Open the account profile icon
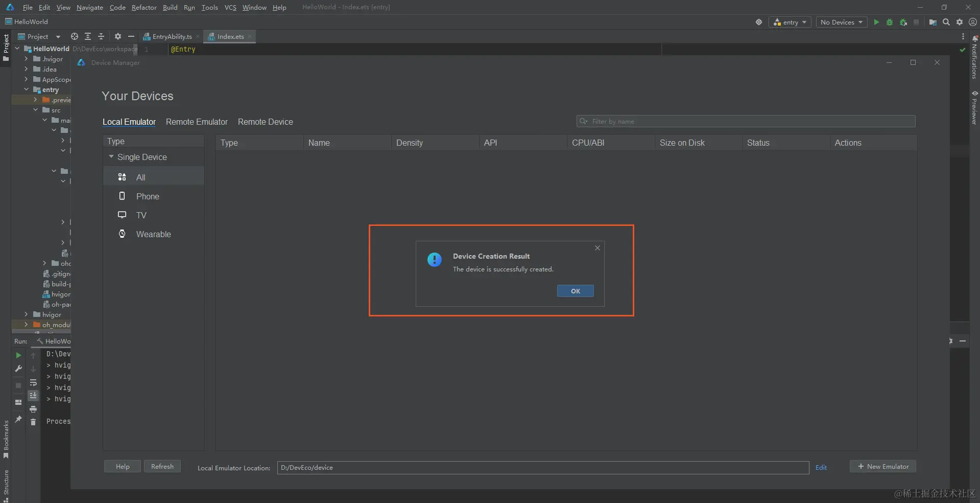Screen dimensions: 980x503 973,22
